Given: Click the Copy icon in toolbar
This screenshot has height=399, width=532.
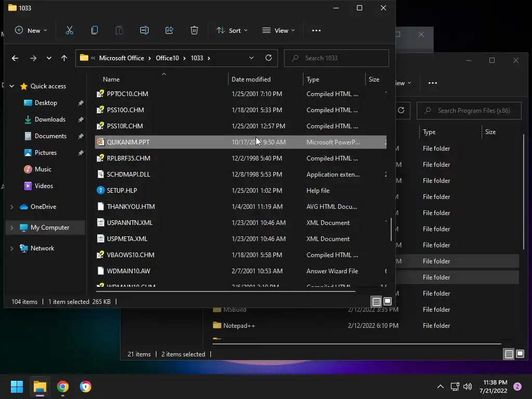Looking at the screenshot, I should pyautogui.click(x=95, y=31).
